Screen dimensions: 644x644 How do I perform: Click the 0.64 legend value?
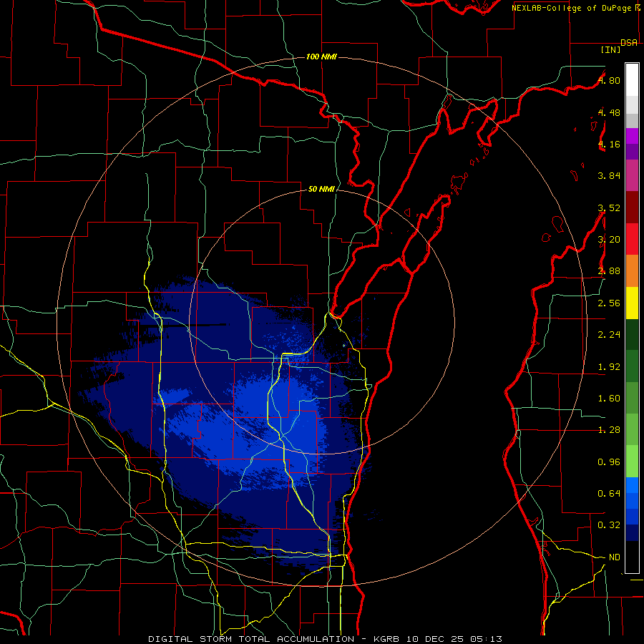pos(609,494)
